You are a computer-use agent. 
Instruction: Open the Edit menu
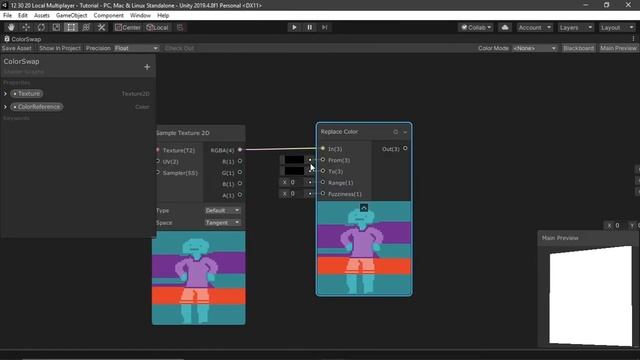[22, 16]
